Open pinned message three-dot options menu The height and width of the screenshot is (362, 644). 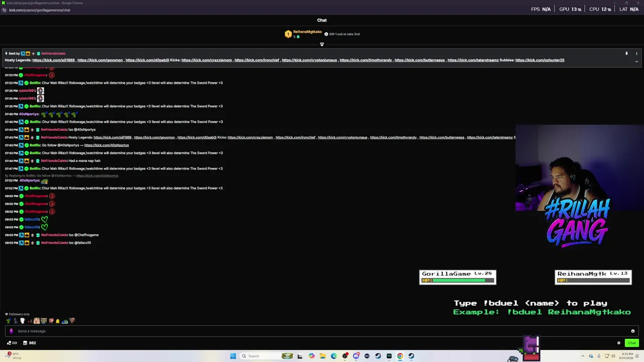click(636, 53)
